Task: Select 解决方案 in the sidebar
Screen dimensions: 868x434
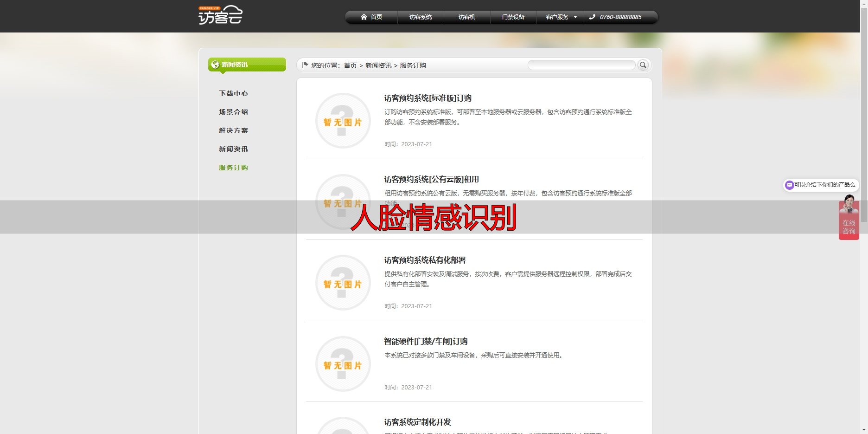Action: coord(234,130)
